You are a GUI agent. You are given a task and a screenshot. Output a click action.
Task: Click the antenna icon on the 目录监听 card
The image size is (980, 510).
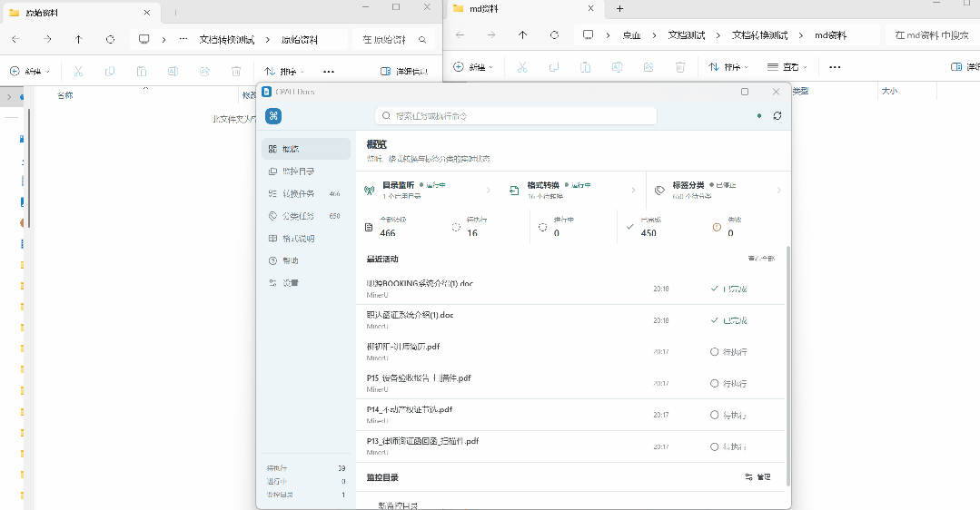(370, 191)
